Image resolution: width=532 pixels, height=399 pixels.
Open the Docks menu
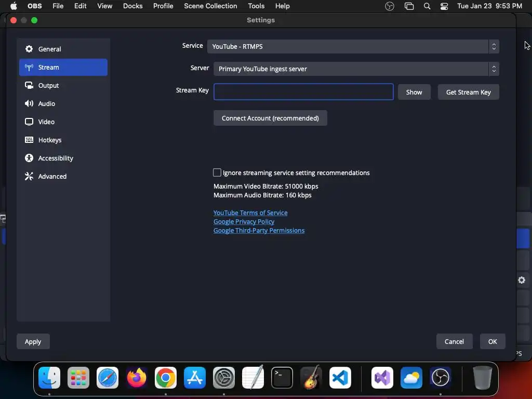(132, 6)
